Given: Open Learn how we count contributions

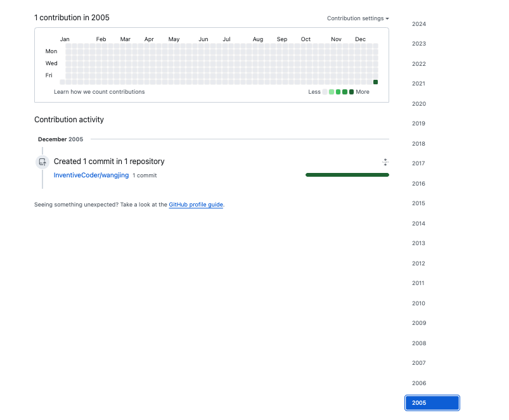Looking at the screenshot, I should tap(99, 92).
